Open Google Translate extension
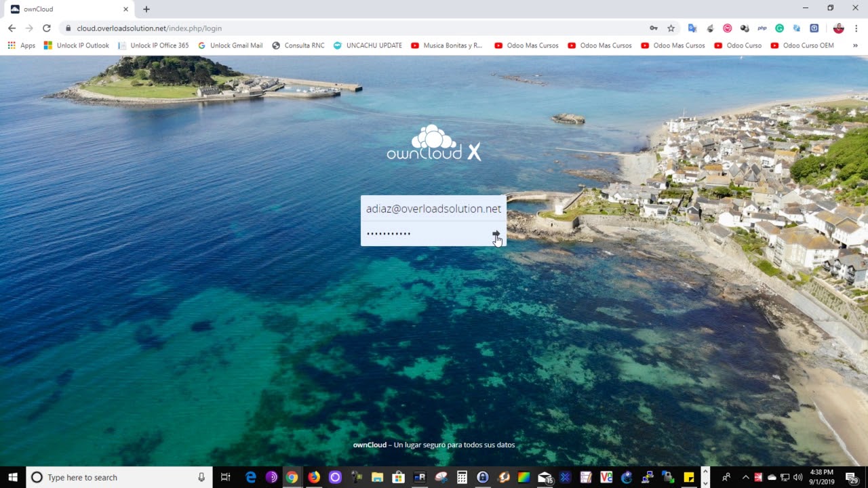The width and height of the screenshot is (868, 488). 692,28
